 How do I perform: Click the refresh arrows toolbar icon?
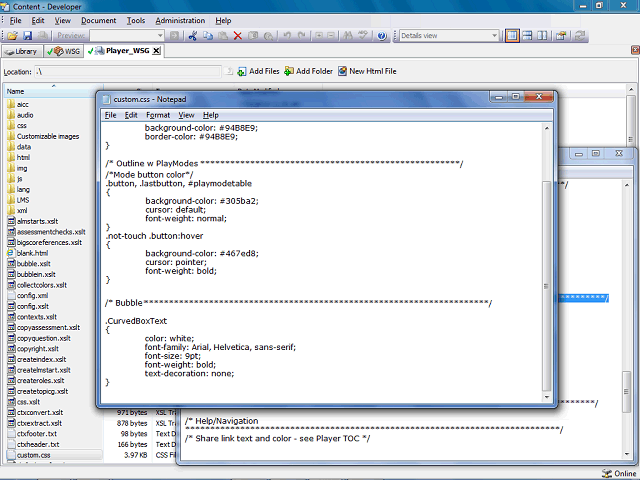click(x=579, y=36)
